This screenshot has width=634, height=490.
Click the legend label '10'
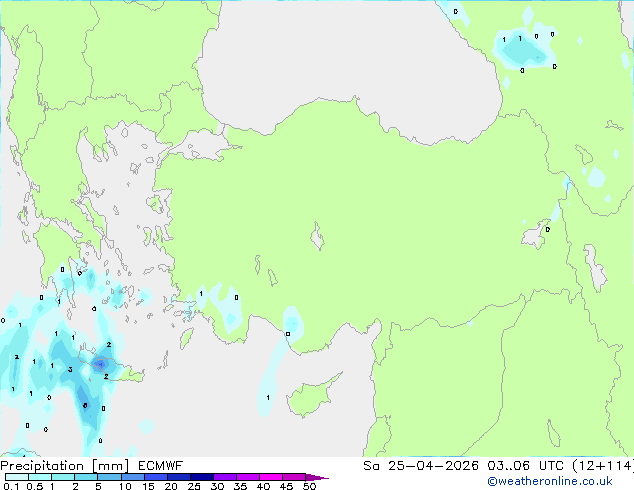point(125,486)
